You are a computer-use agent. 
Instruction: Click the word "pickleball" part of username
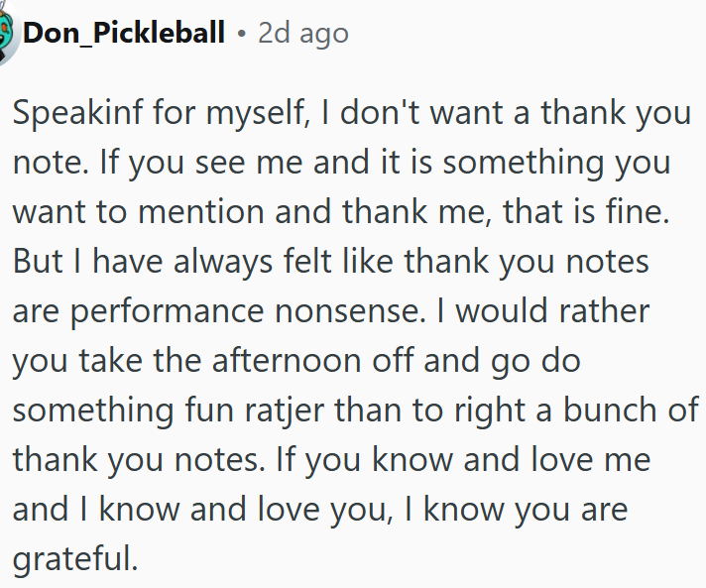[169, 34]
